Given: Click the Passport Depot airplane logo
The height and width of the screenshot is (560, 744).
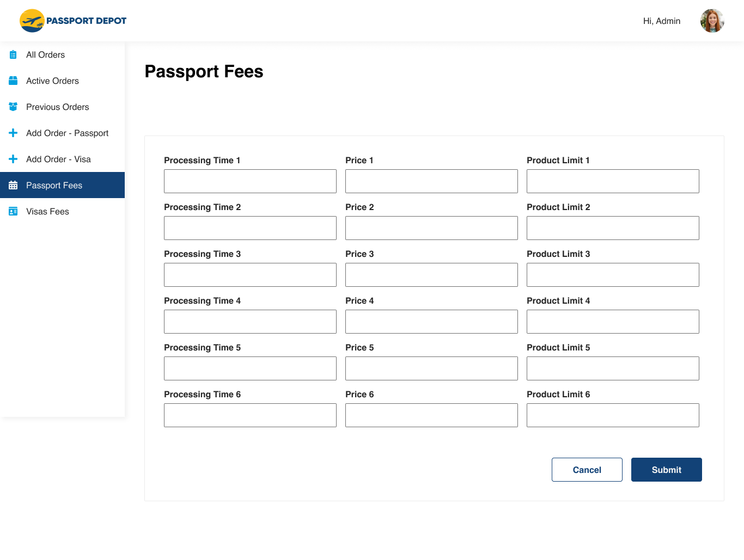Looking at the screenshot, I should point(32,21).
